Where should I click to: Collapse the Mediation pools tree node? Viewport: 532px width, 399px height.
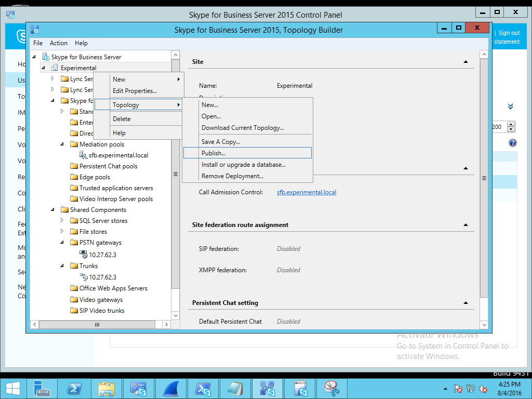62,144
